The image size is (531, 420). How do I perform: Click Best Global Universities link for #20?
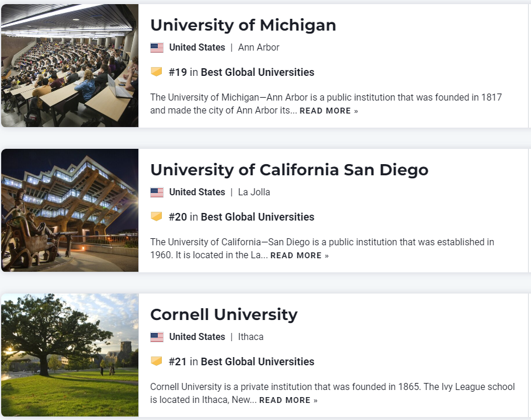pos(257,217)
